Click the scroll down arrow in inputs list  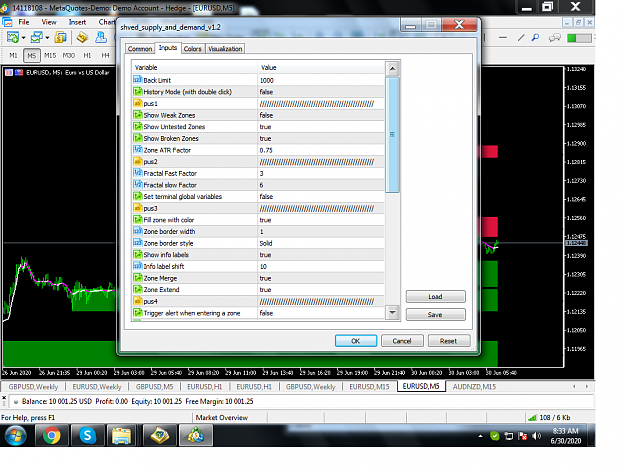pyautogui.click(x=392, y=312)
